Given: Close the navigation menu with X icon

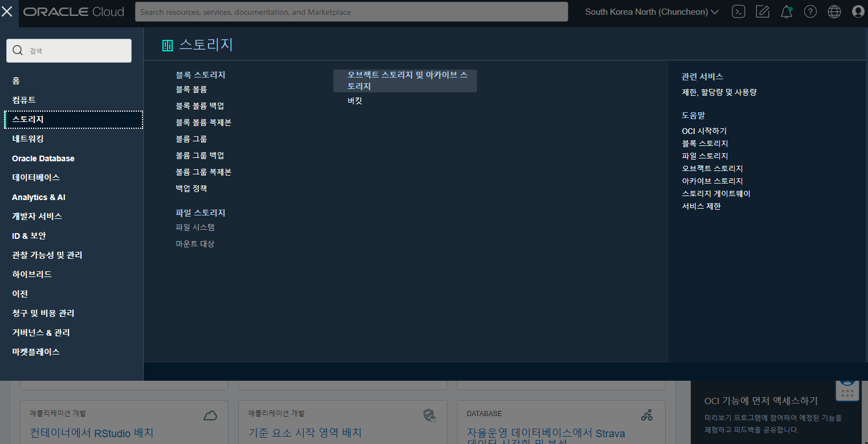Looking at the screenshot, I should tap(7, 11).
